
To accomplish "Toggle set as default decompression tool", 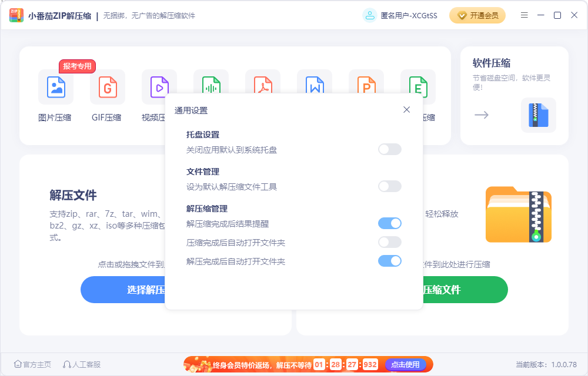I will 390,186.
